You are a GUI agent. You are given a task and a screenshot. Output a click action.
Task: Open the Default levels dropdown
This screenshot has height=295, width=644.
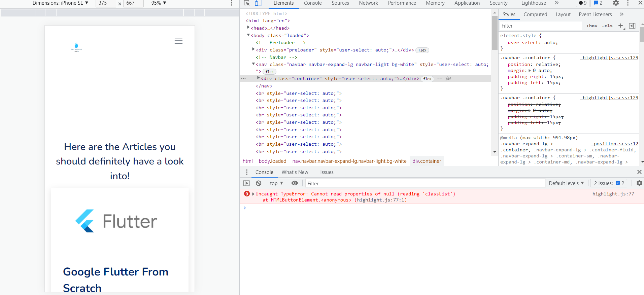(x=566, y=183)
